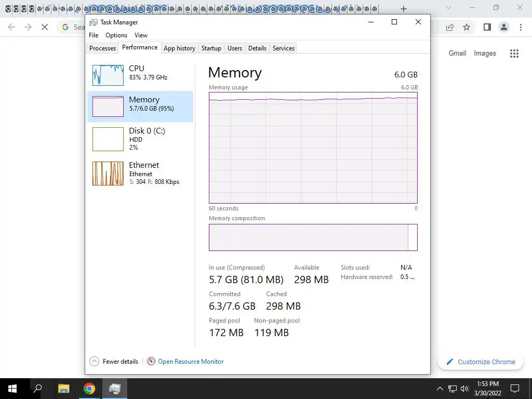The image size is (532, 399).
Task: Click the Resource Monitor gauge icon
Action: click(x=151, y=362)
